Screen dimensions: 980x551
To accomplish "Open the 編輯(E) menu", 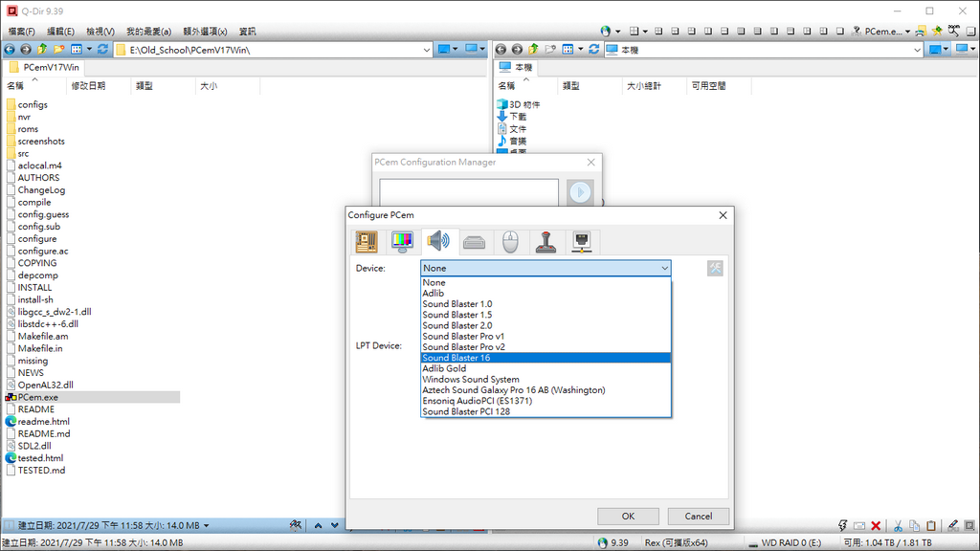I will point(60,32).
